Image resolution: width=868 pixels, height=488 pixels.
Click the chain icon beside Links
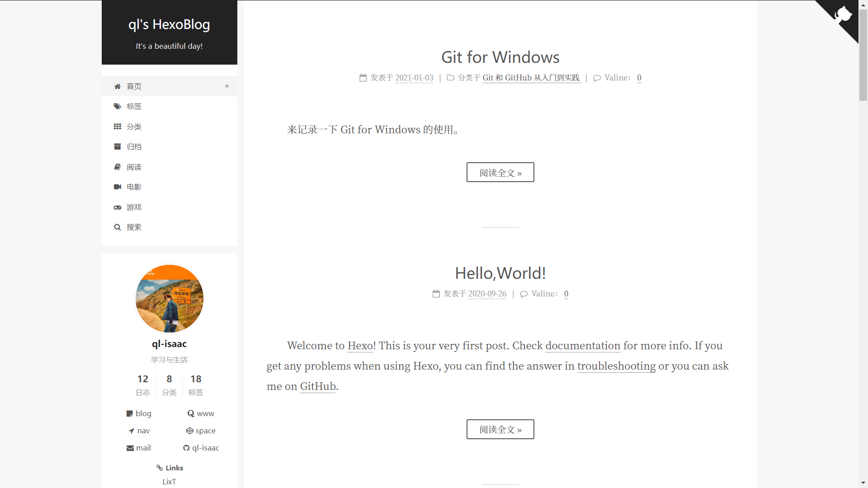(x=160, y=468)
